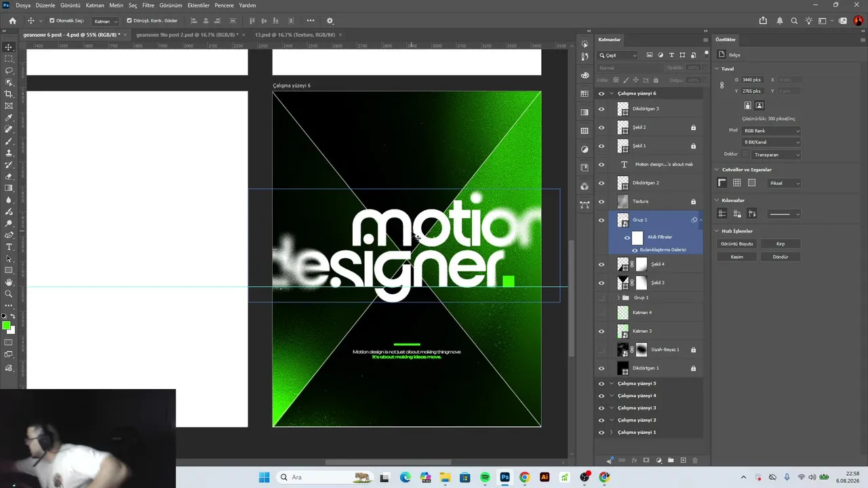Collapse the Tuval section
Image resolution: width=868 pixels, height=488 pixels.
(x=717, y=68)
